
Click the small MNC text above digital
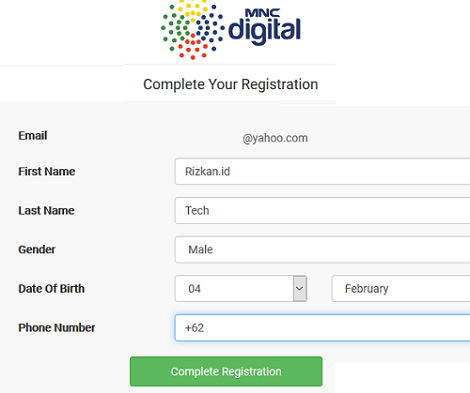[263, 13]
